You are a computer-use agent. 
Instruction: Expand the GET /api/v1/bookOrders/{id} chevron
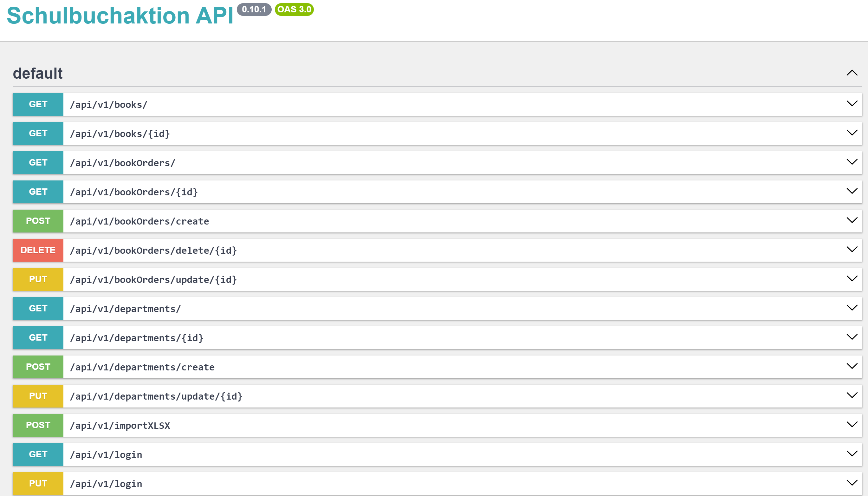point(852,191)
